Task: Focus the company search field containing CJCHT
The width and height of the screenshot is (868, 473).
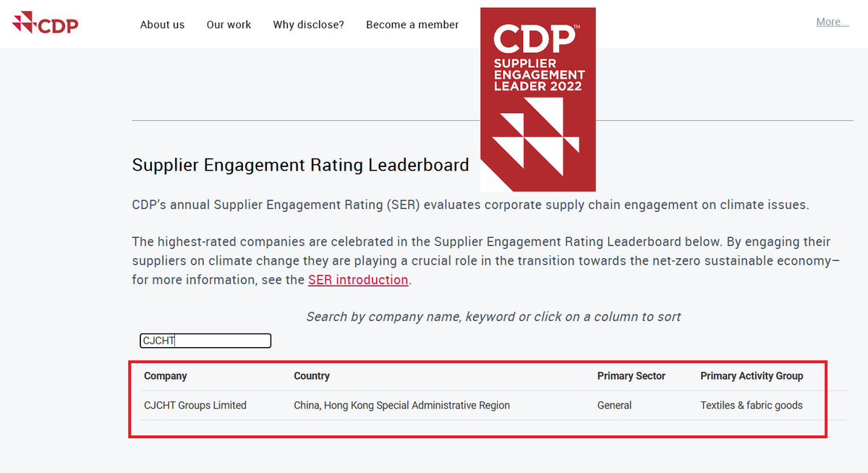Action: [x=205, y=341]
